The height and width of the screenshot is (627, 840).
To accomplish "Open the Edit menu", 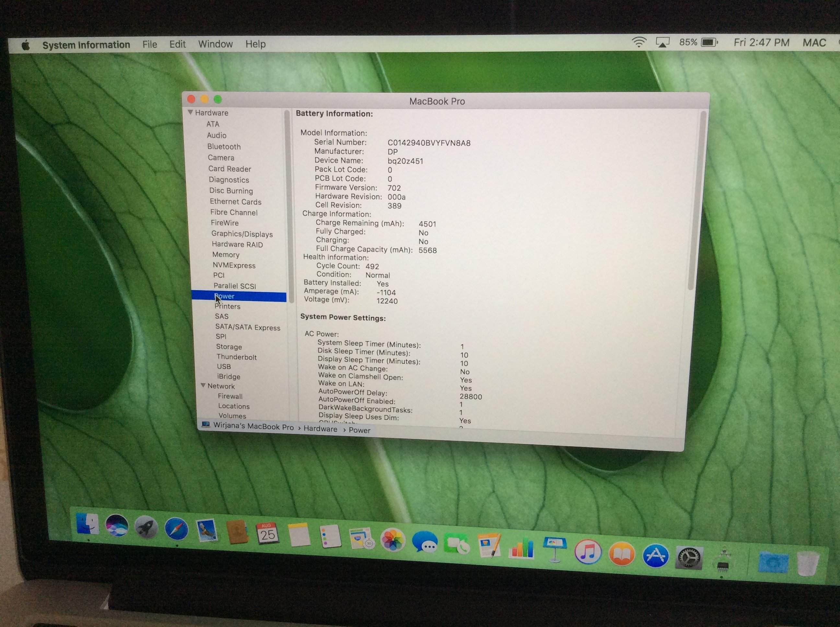I will 177,44.
